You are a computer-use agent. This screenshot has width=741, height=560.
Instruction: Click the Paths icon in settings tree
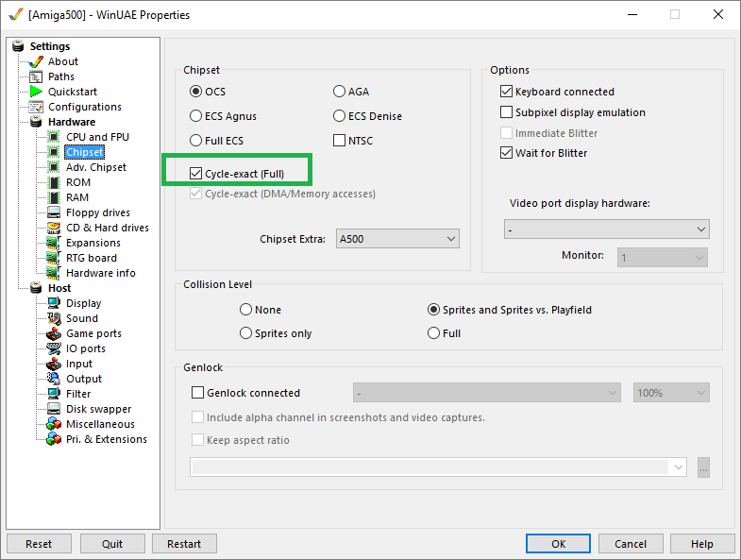tap(36, 76)
